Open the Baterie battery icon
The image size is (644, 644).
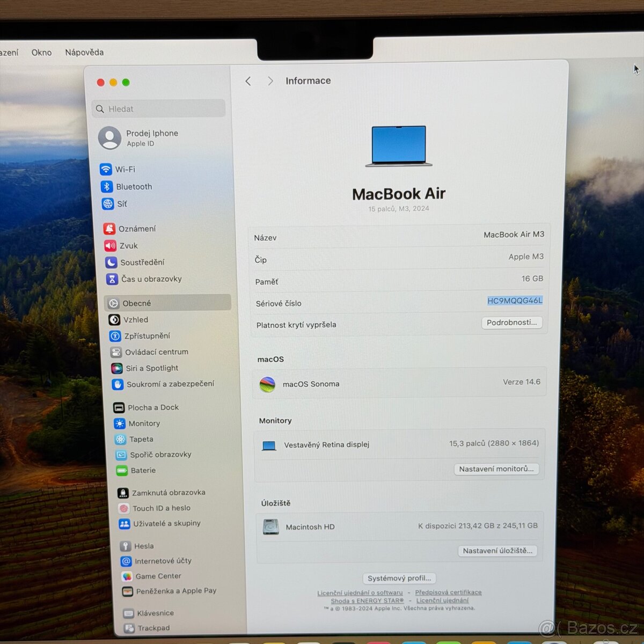click(x=122, y=471)
